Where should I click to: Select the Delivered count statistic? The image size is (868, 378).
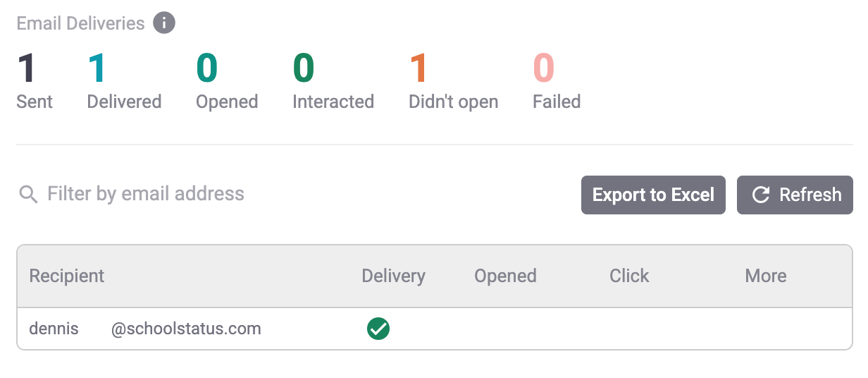[x=124, y=81]
